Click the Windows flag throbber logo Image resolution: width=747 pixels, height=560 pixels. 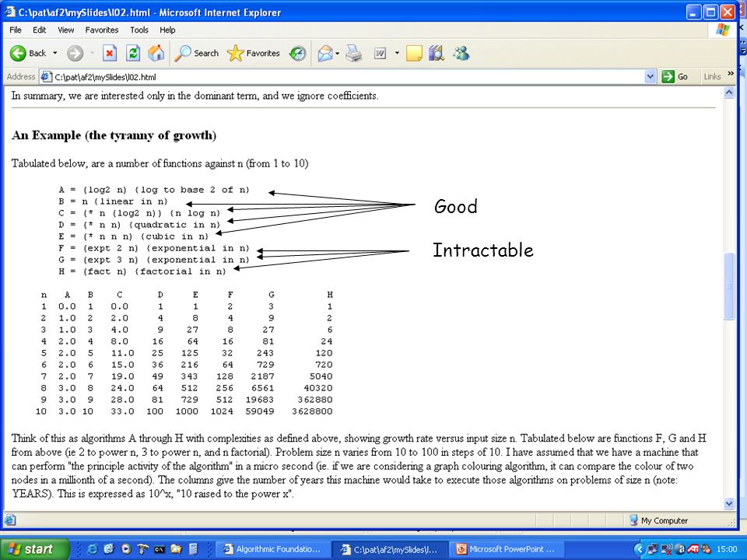pos(723,30)
